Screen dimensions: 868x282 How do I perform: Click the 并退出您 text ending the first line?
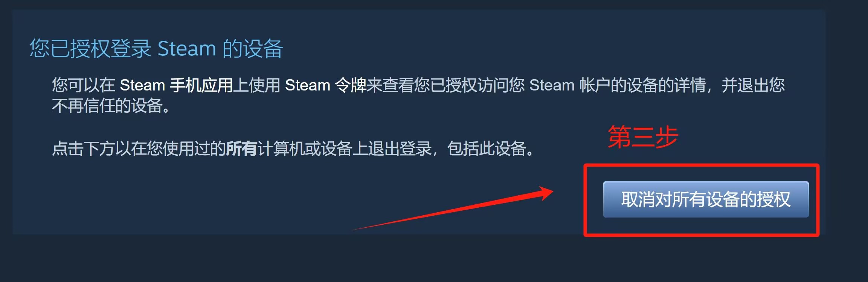tap(753, 85)
